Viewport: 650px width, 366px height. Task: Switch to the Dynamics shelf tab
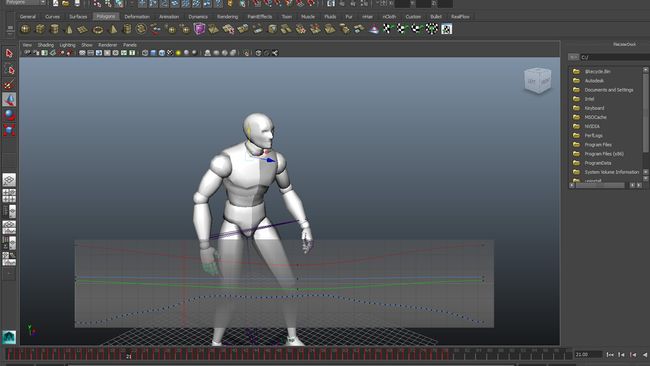tap(198, 17)
